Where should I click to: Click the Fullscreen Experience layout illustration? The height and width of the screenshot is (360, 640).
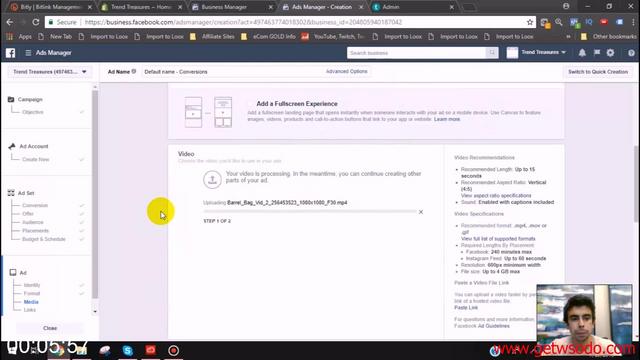point(208,112)
